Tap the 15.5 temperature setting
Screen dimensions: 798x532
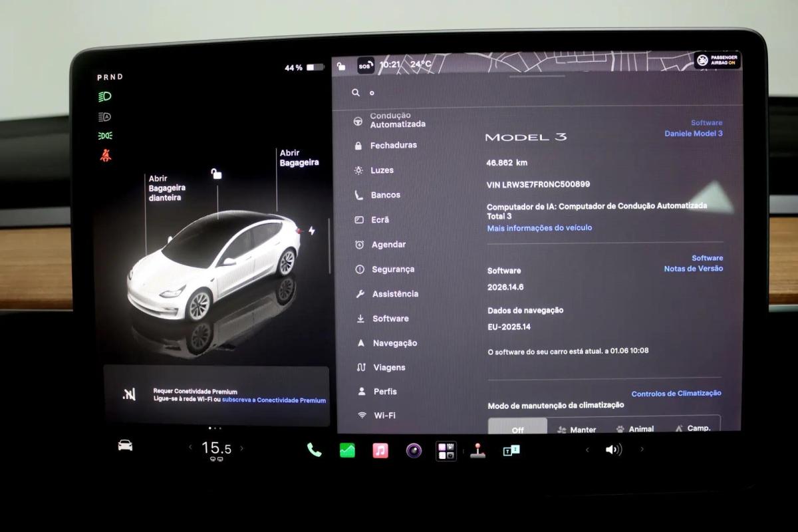click(x=217, y=448)
